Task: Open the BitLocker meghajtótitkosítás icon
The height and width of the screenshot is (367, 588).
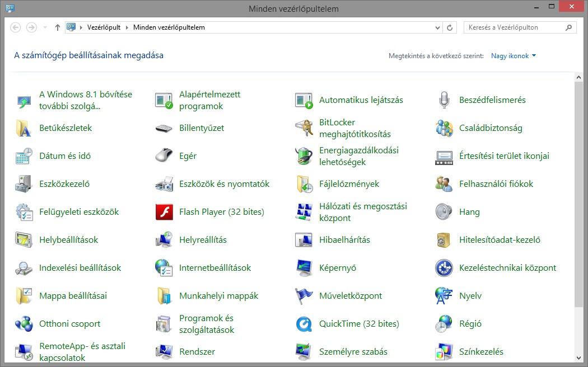Action: [304, 128]
